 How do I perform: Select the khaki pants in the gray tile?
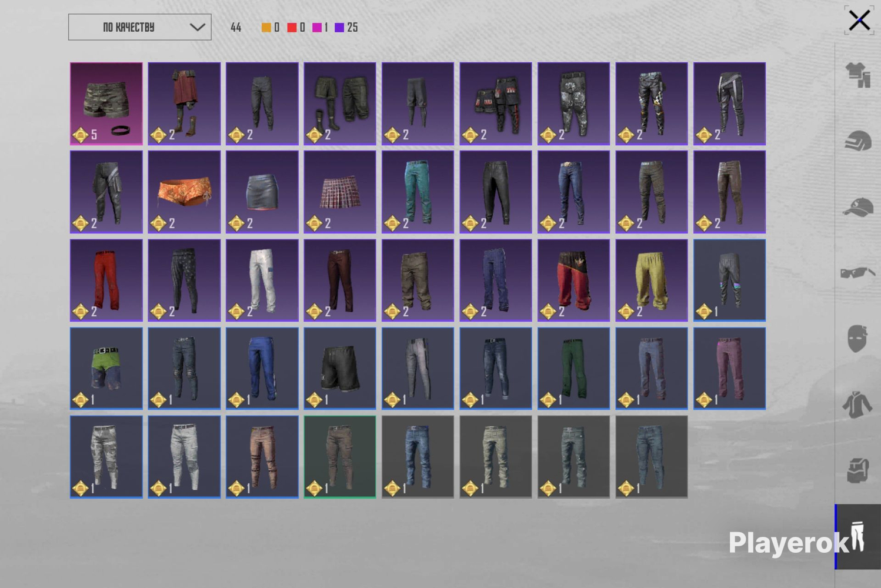[496, 457]
